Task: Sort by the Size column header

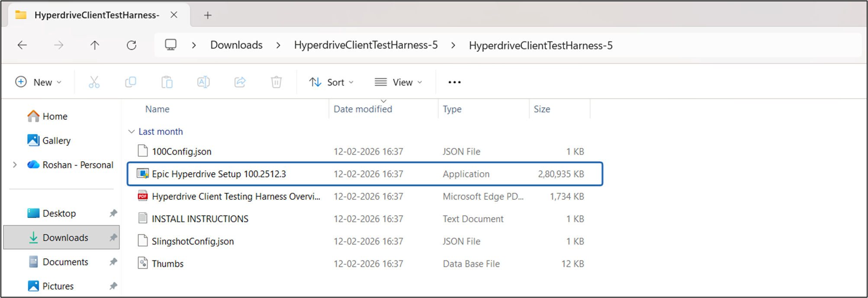Action: tap(542, 109)
